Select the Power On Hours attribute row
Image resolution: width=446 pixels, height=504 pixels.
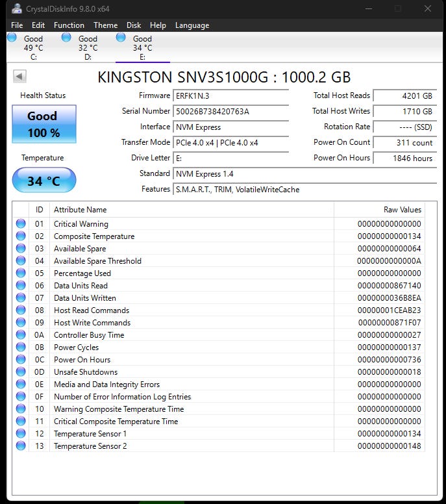pyautogui.click(x=219, y=359)
